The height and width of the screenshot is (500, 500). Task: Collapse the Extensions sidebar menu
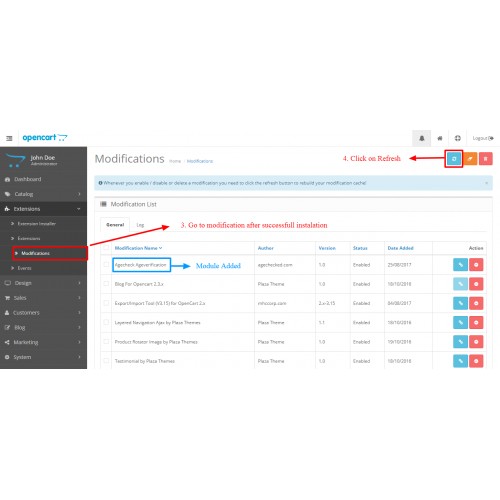click(43, 209)
